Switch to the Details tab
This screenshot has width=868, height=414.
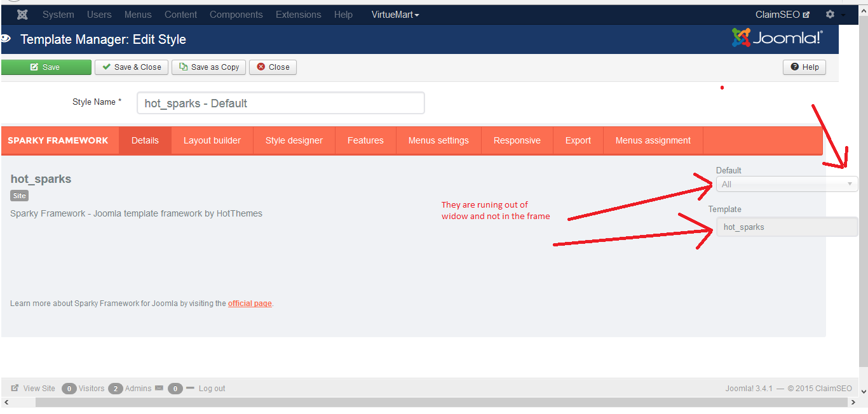pyautogui.click(x=145, y=140)
